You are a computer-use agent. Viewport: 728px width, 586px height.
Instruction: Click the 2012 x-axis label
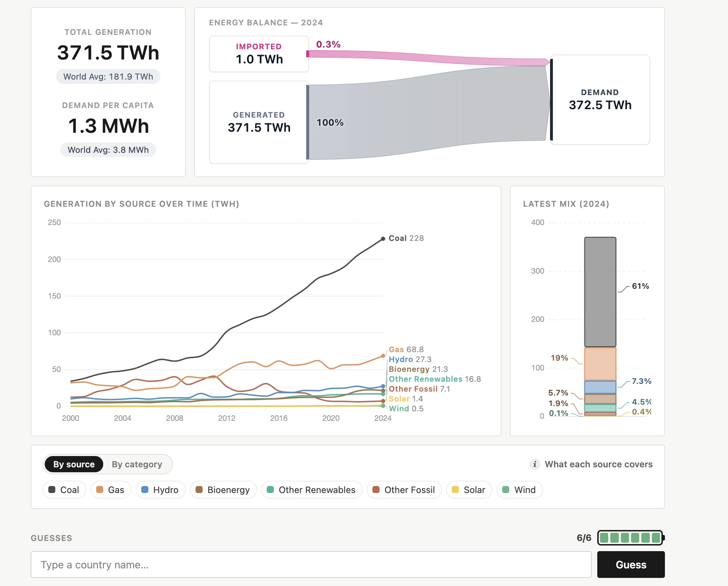point(227,418)
